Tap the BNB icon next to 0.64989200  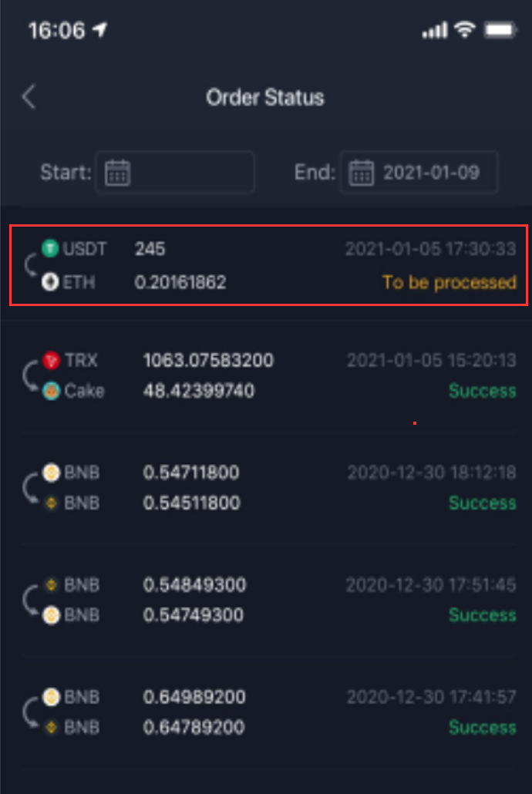point(52,697)
